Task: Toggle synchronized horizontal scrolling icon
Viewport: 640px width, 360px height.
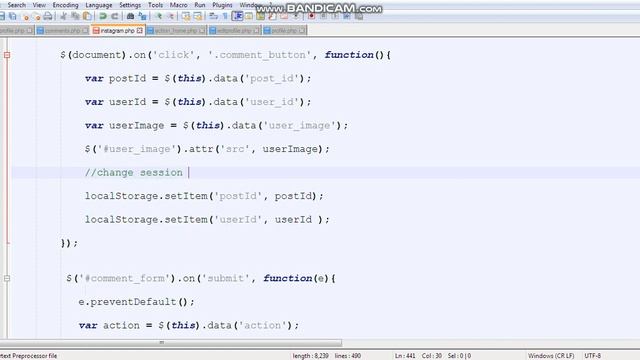Action: point(198,16)
